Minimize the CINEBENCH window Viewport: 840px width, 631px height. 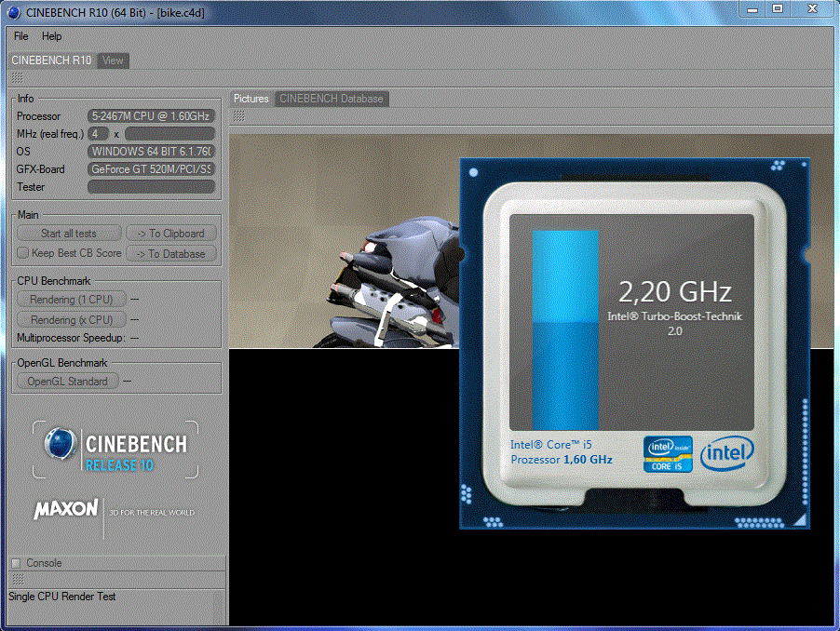[x=752, y=9]
